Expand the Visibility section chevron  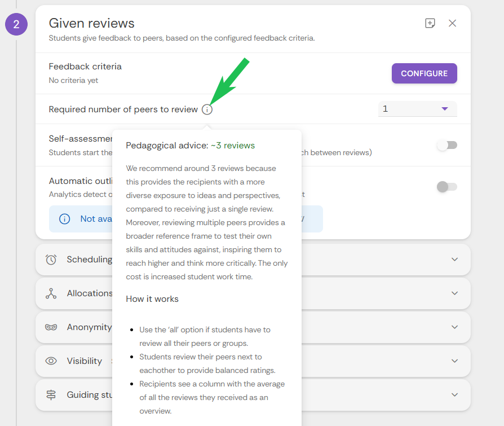454,361
